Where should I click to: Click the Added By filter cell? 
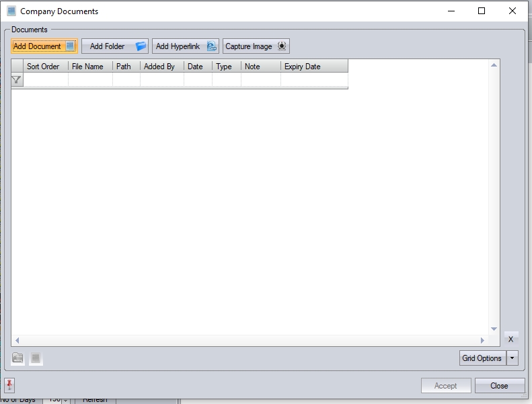click(x=162, y=80)
